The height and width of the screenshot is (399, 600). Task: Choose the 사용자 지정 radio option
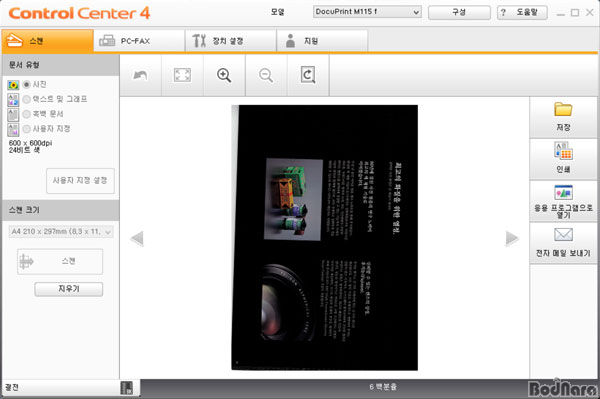(x=26, y=129)
